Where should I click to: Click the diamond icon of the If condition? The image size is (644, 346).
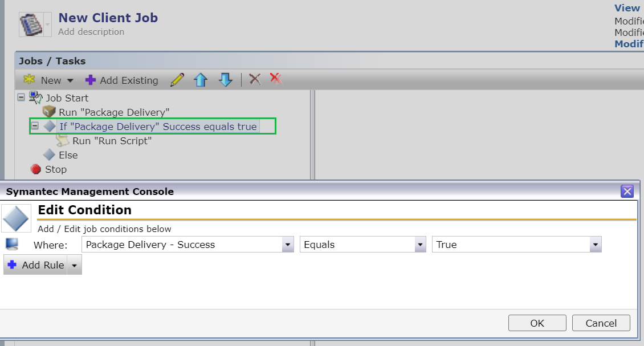click(50, 126)
